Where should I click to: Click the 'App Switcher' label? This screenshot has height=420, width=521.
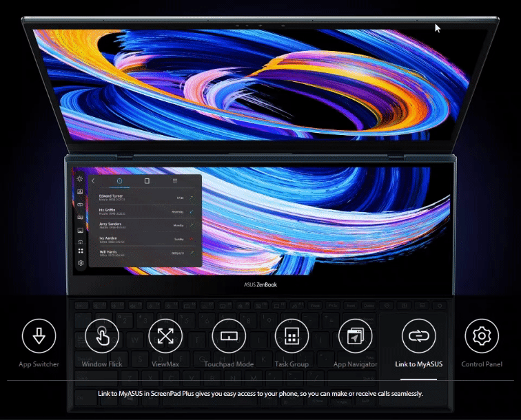click(x=39, y=364)
